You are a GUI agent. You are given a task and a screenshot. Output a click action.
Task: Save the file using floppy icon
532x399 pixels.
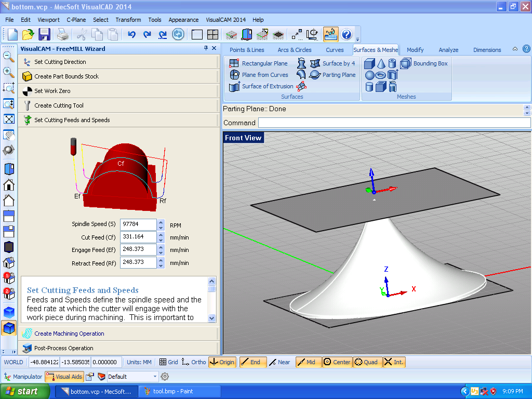click(44, 34)
